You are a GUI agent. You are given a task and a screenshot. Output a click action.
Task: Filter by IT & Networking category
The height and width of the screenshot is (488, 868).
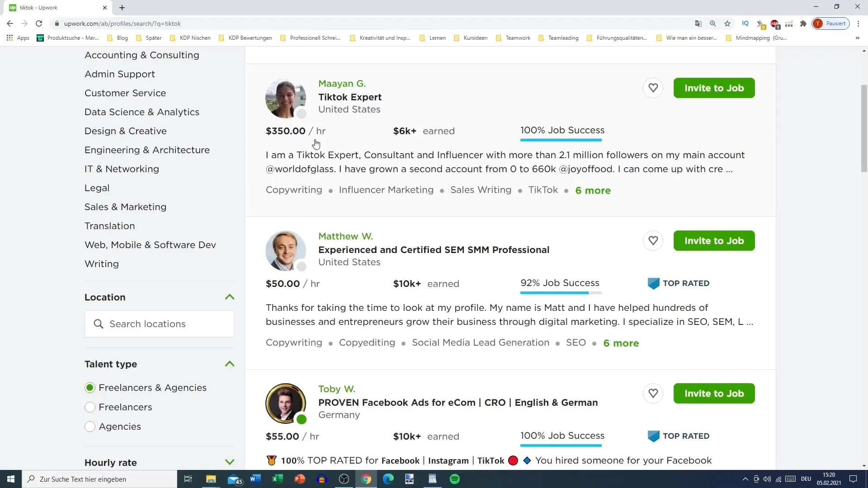tap(122, 169)
